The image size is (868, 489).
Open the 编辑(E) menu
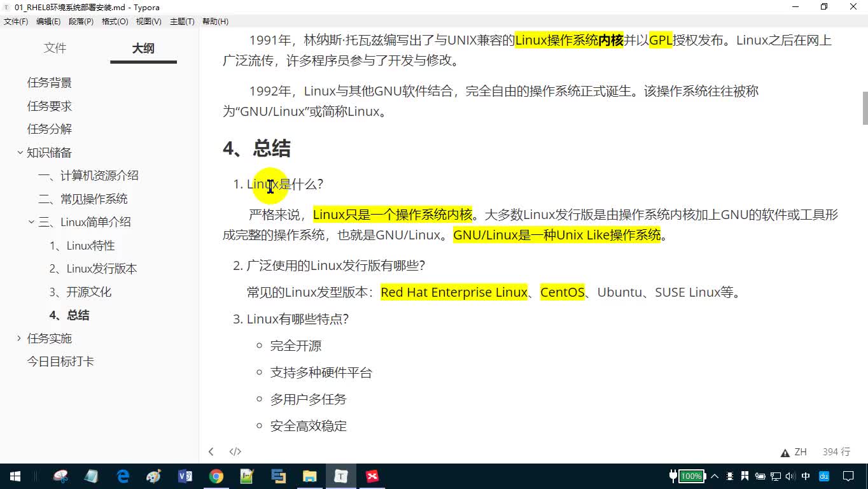(48, 21)
